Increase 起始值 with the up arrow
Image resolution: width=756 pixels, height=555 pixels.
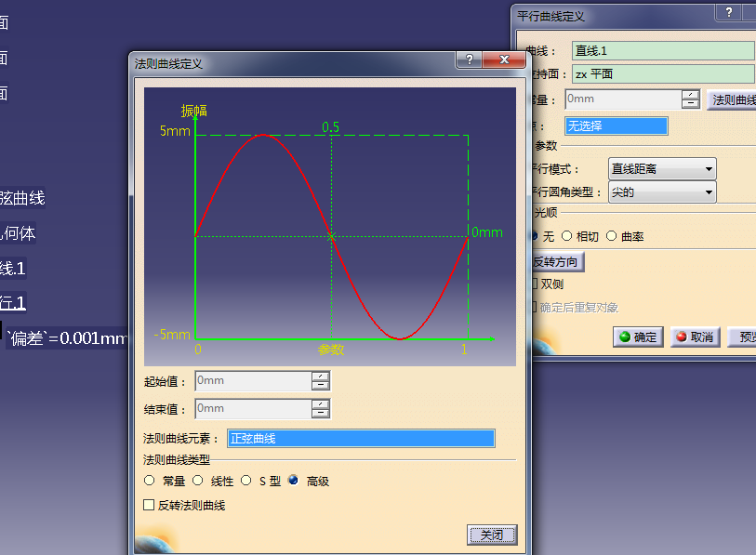click(321, 377)
